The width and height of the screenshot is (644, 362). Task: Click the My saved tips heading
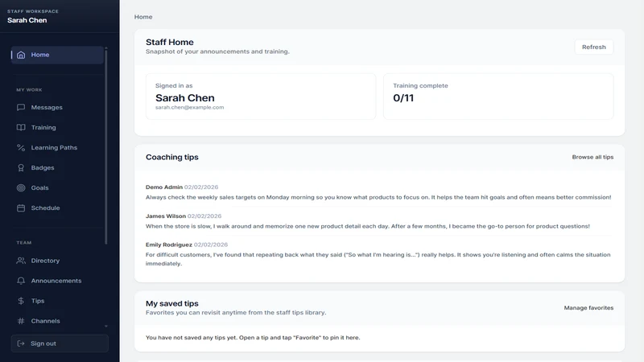[x=172, y=304]
